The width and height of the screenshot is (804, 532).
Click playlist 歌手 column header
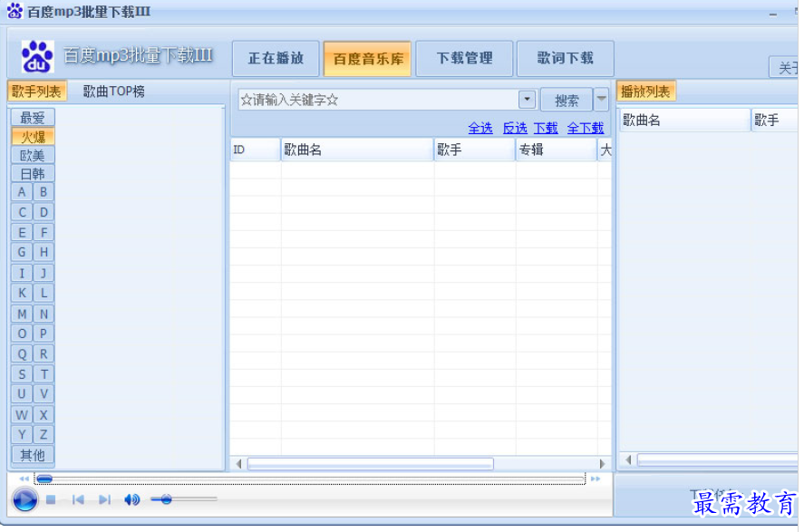click(774, 121)
